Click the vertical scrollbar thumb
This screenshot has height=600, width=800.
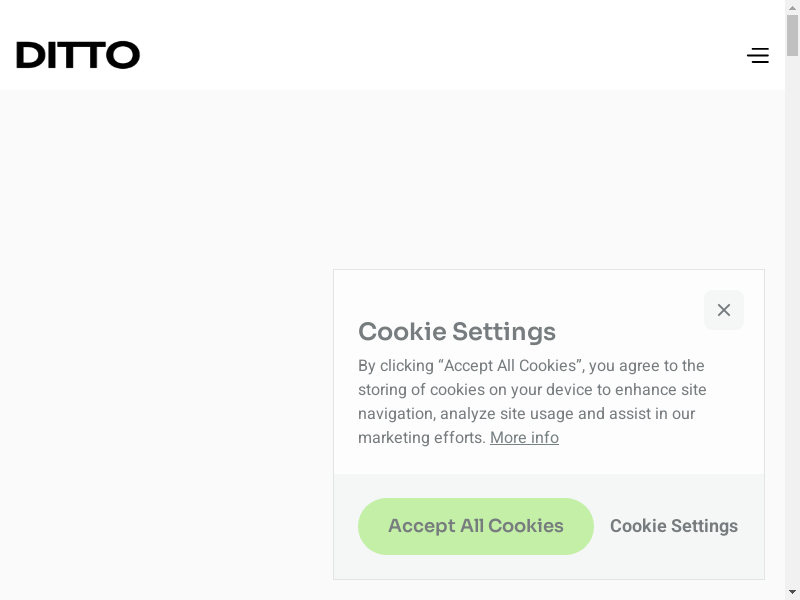click(792, 35)
